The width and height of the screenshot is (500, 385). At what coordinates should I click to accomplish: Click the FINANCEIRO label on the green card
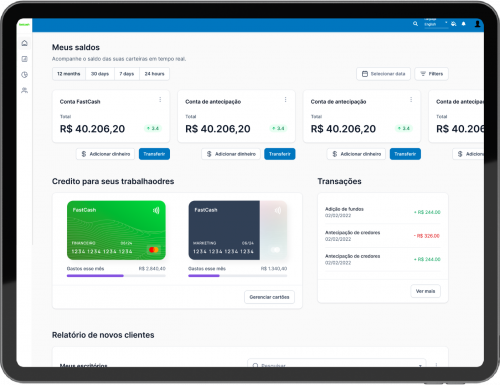83,243
